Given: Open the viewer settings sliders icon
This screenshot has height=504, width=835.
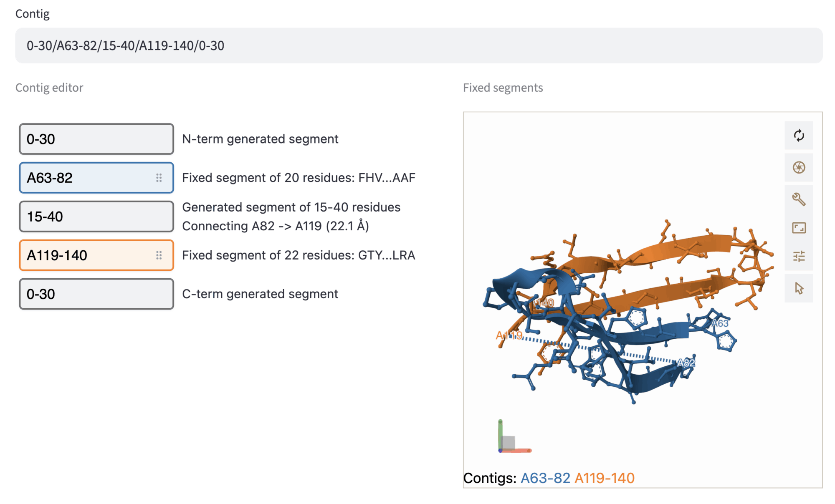Looking at the screenshot, I should click(798, 256).
